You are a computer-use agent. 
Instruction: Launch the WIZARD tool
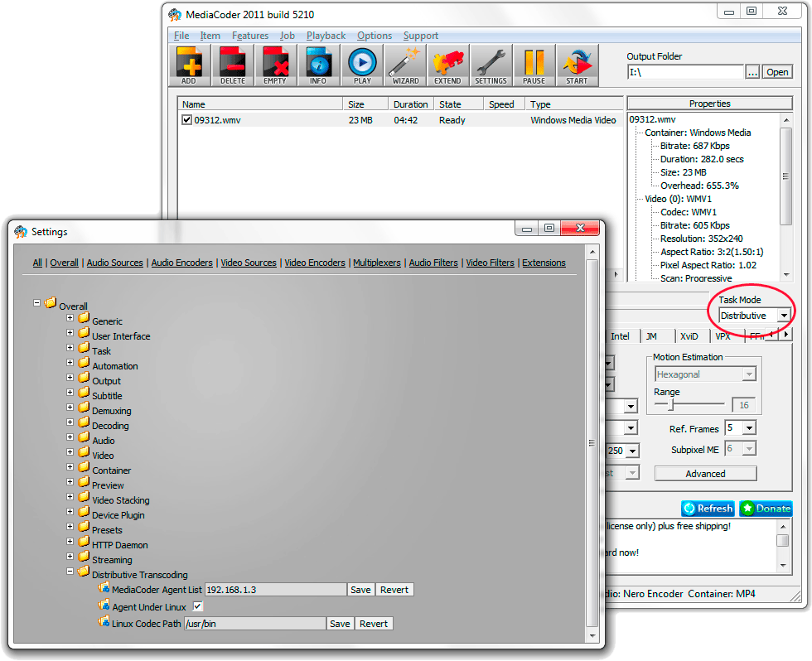click(x=405, y=65)
